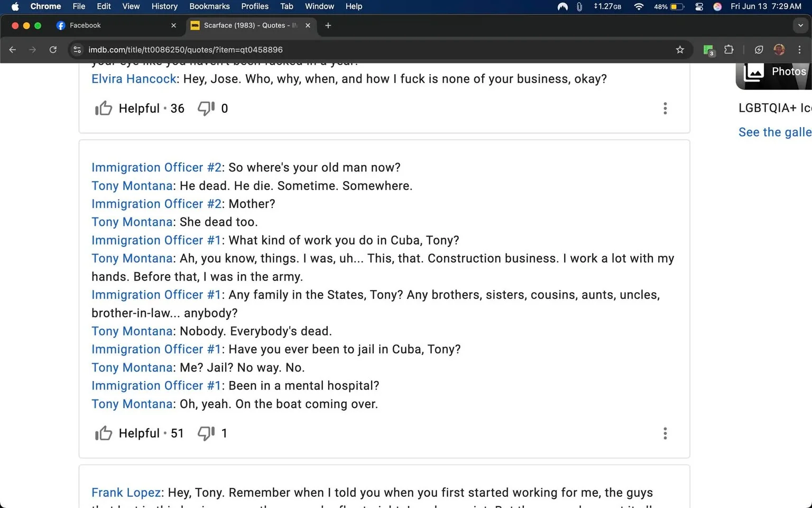Open the Apple menu
Screen dimensions: 812x508
(x=15, y=6)
